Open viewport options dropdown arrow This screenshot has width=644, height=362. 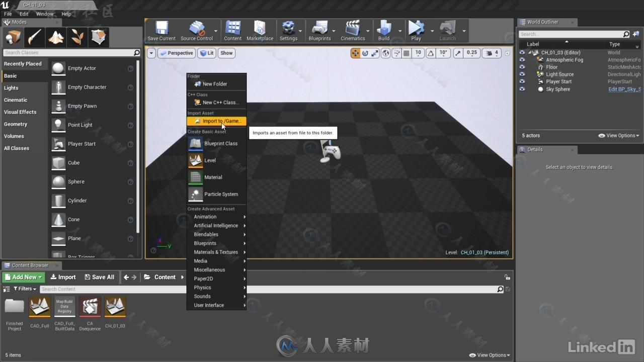151,53
